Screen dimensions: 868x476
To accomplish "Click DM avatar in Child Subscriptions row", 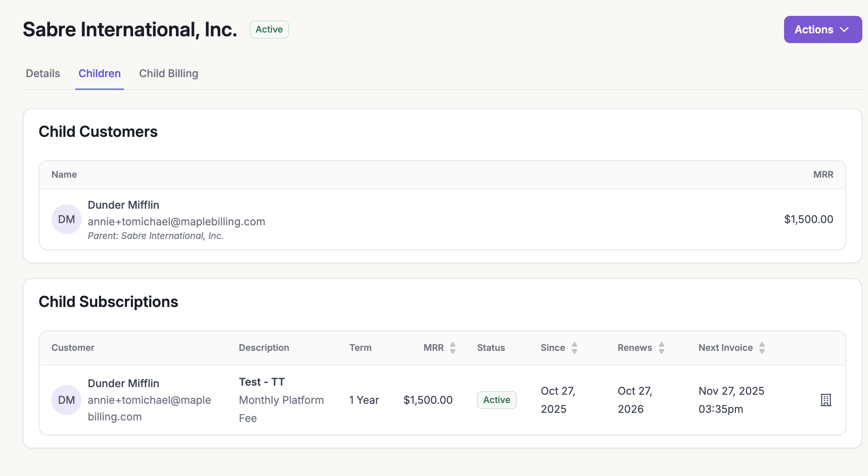I will click(67, 400).
